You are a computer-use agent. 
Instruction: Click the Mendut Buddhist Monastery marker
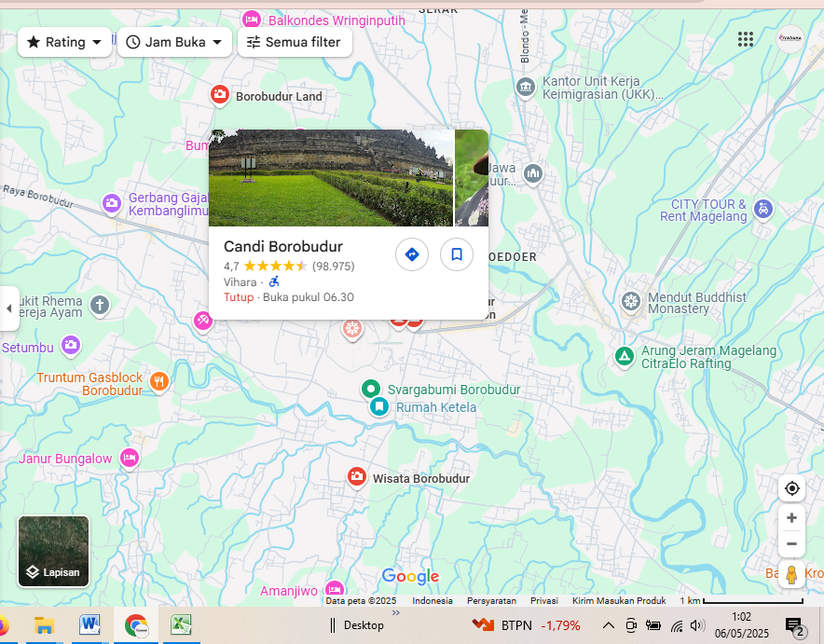pyautogui.click(x=631, y=301)
